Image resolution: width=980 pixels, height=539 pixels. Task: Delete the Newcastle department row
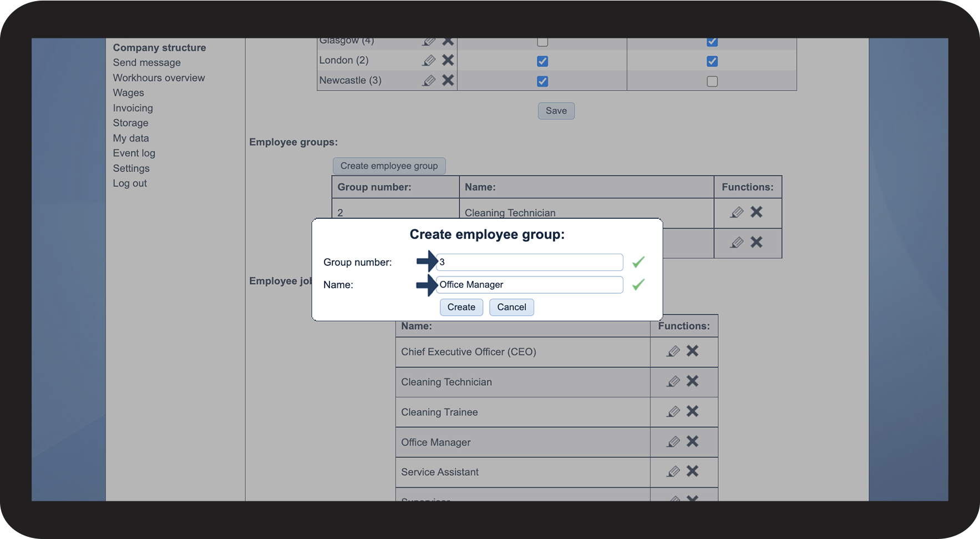pos(448,80)
